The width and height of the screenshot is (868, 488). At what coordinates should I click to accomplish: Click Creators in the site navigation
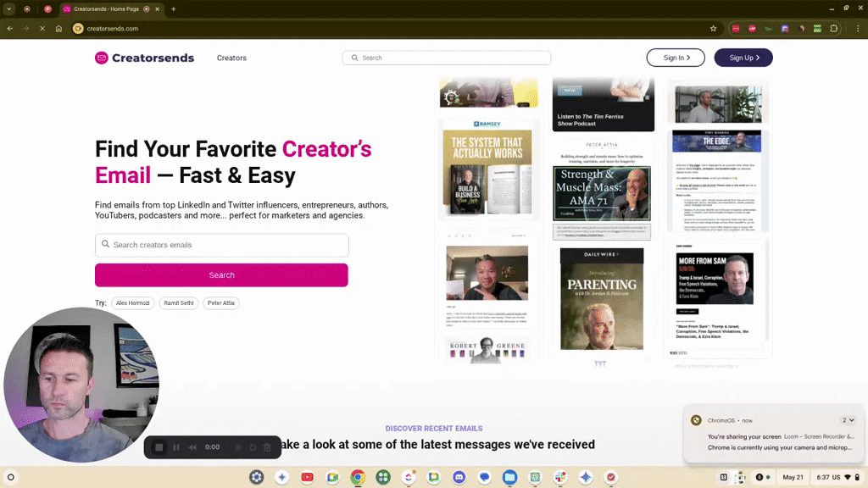pyautogui.click(x=231, y=58)
